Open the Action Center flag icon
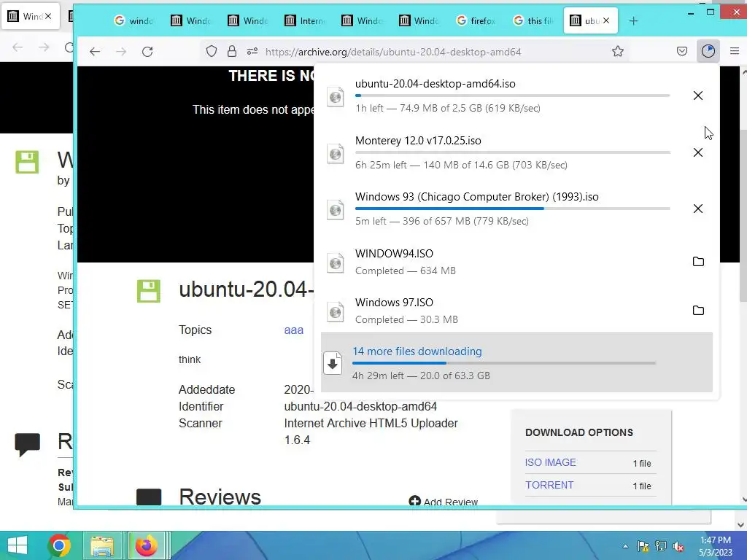The image size is (747, 560). [x=643, y=546]
